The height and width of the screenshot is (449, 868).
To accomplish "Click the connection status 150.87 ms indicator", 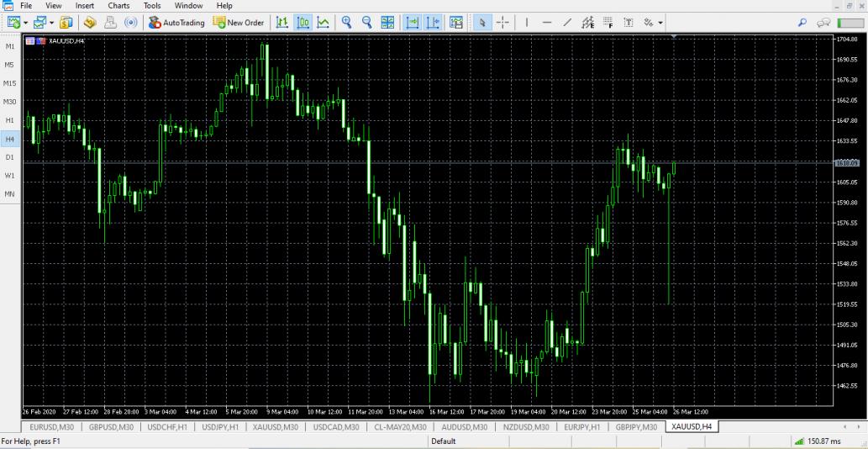I will click(823, 441).
